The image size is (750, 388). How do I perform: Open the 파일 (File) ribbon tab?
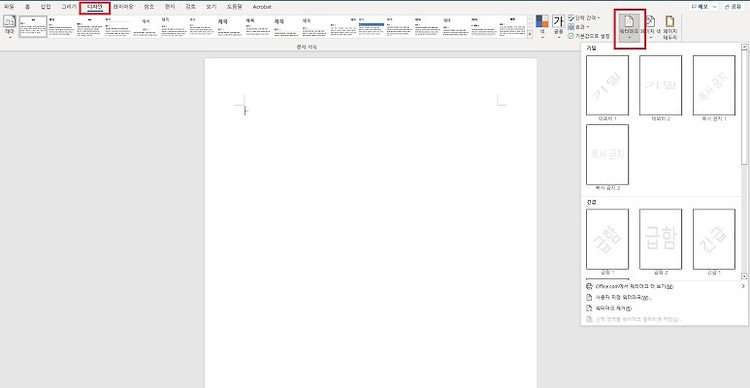click(9, 7)
